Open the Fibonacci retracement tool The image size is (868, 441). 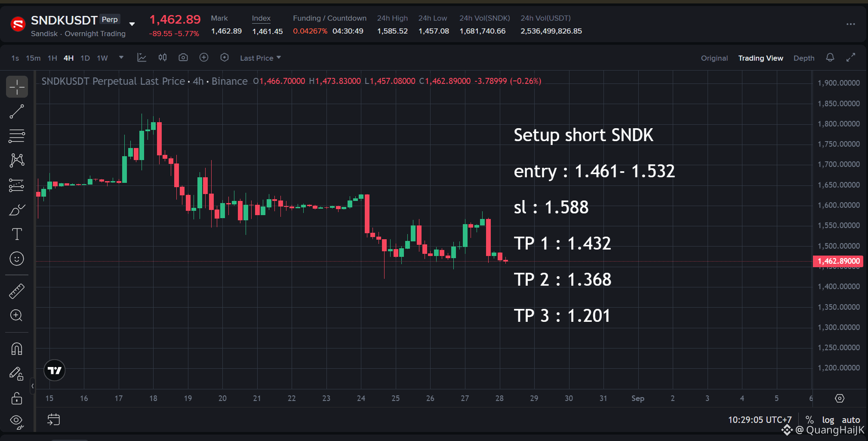pos(17,136)
